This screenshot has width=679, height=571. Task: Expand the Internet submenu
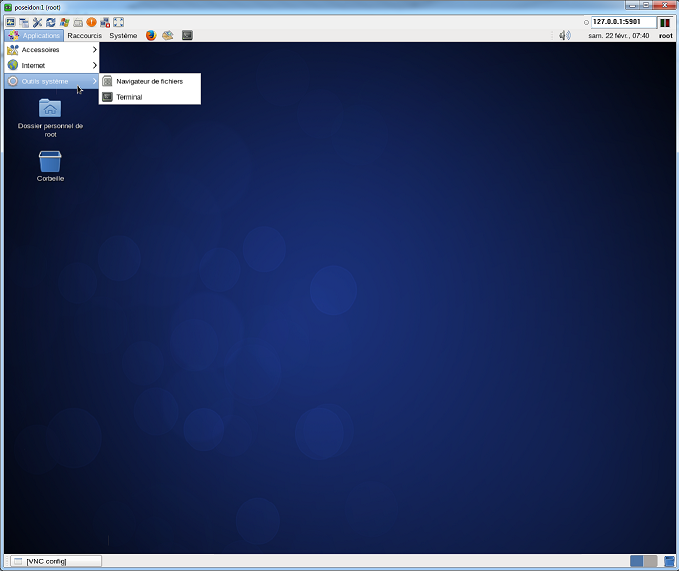pyautogui.click(x=50, y=65)
